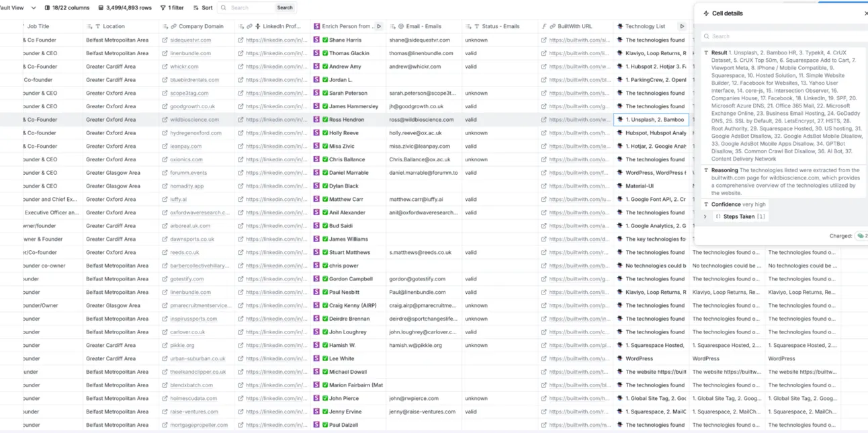Screen dimensions: 868x433
Task: Open BuiltWith link icon in Ross Hendron row
Action: point(544,120)
